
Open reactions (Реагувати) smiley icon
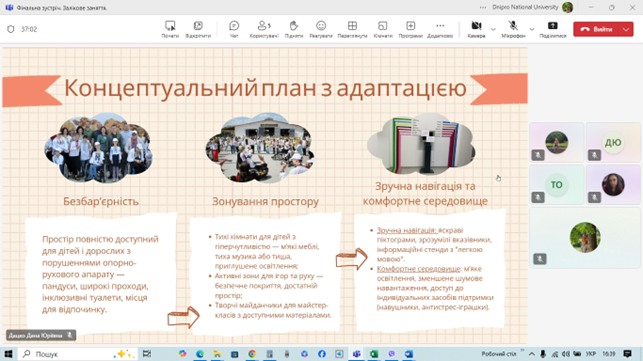coord(321,29)
